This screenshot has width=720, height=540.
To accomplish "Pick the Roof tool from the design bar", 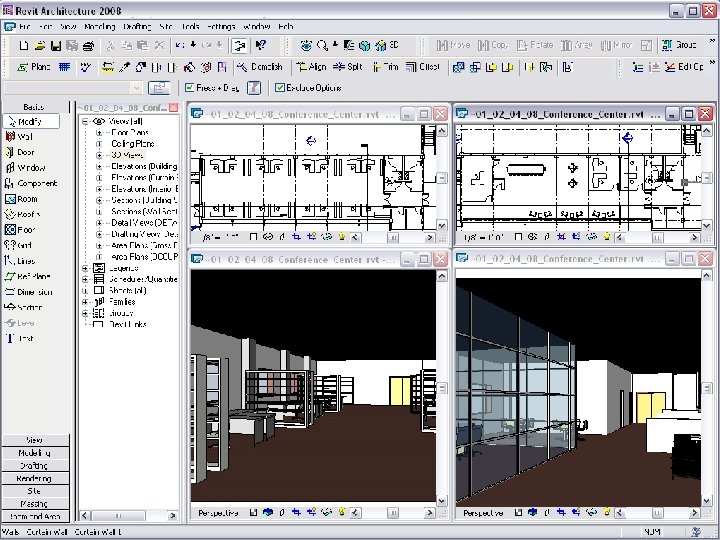I will pos(27,214).
